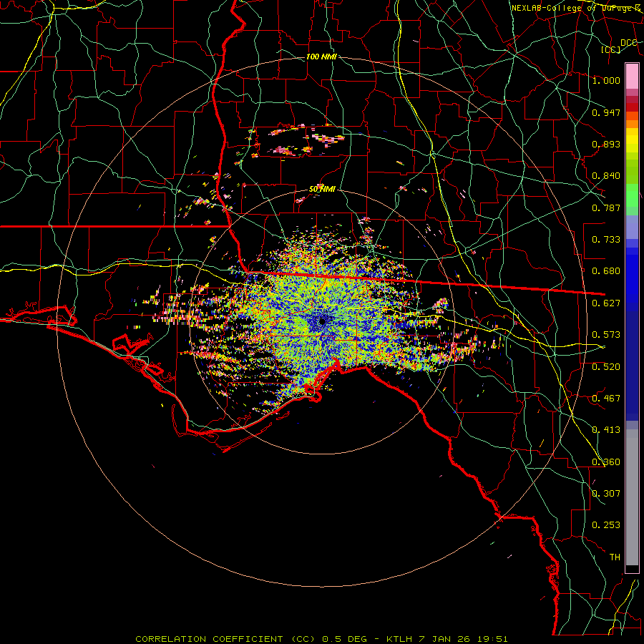The image size is (644, 644).
Task: Select the 0.307 scale value label
Action: point(606,494)
